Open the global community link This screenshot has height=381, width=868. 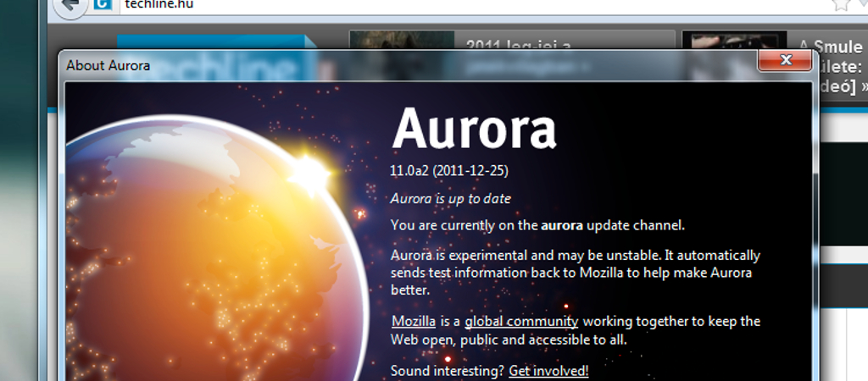(x=521, y=321)
